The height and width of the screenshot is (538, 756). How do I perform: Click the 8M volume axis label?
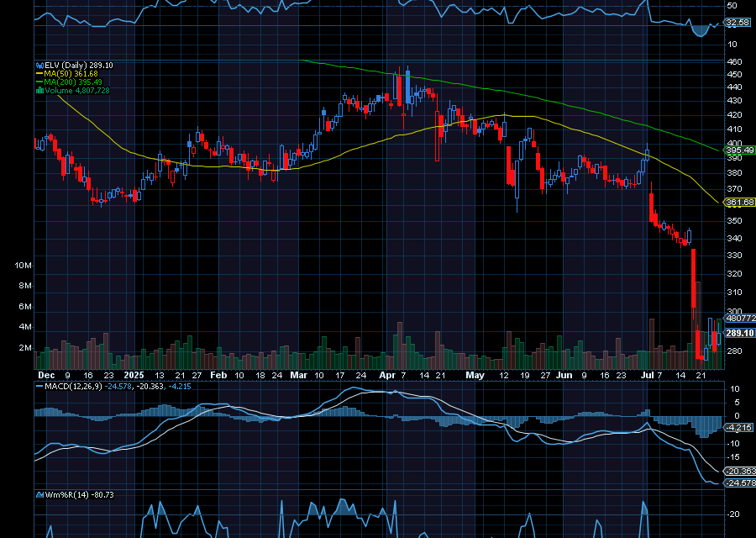tap(25, 286)
